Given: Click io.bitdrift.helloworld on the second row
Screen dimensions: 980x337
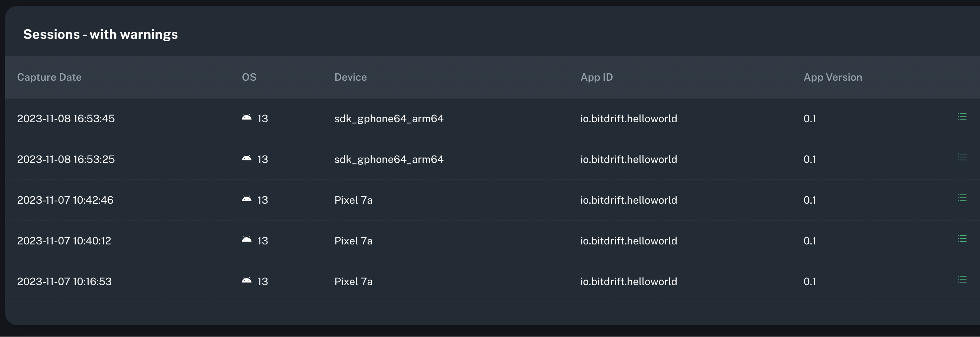Looking at the screenshot, I should [628, 159].
